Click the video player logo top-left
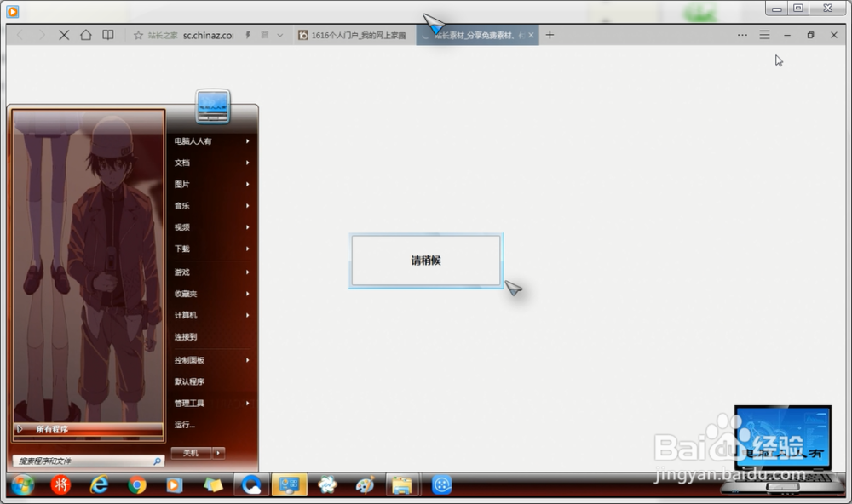 coord(13,11)
